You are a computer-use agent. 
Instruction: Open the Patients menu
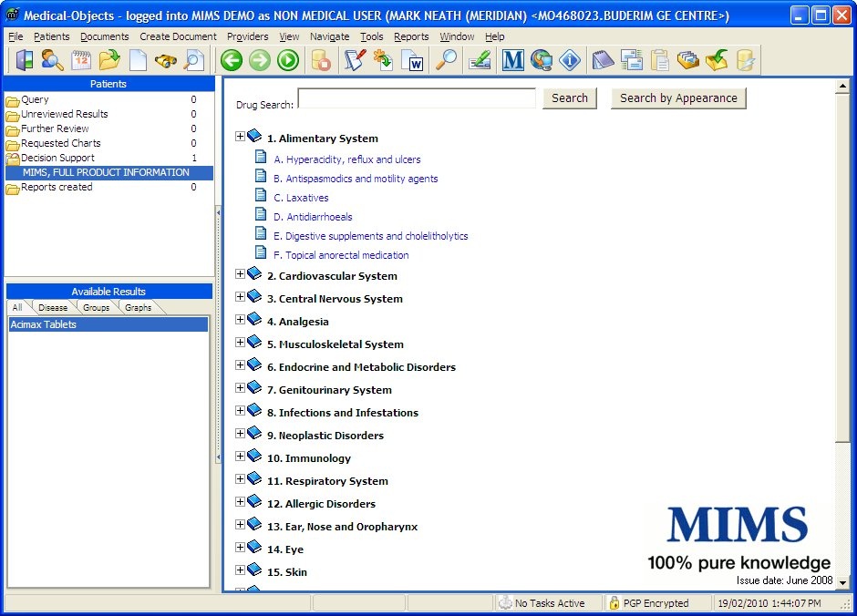51,36
